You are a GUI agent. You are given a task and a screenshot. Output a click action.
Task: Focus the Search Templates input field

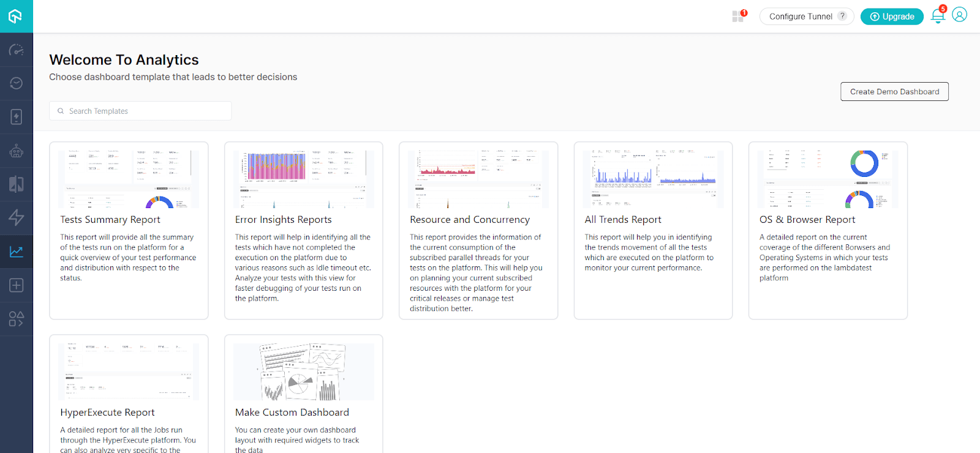[140, 111]
